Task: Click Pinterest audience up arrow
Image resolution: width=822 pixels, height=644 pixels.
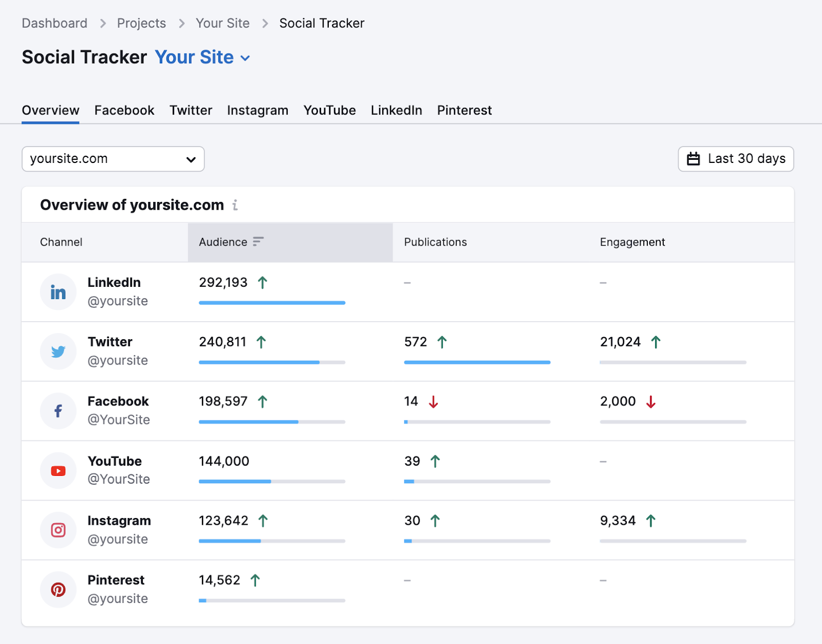Action: click(x=255, y=580)
